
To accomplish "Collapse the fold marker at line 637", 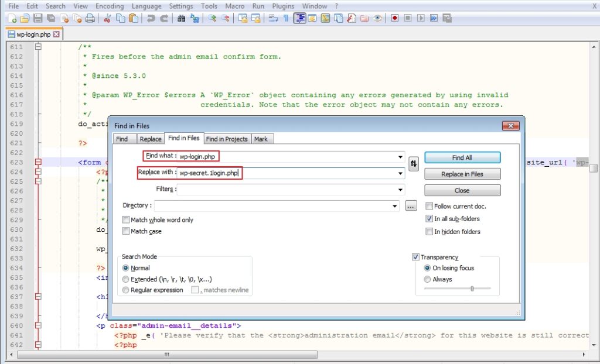I will point(38,296).
